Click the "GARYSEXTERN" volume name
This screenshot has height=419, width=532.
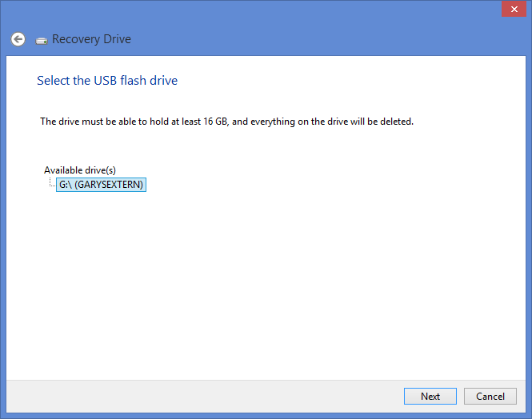point(110,185)
